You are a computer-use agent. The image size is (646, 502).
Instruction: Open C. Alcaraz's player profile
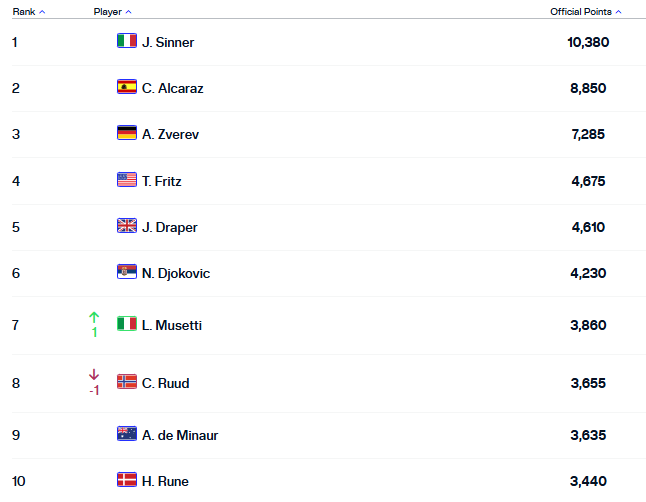click(x=172, y=88)
